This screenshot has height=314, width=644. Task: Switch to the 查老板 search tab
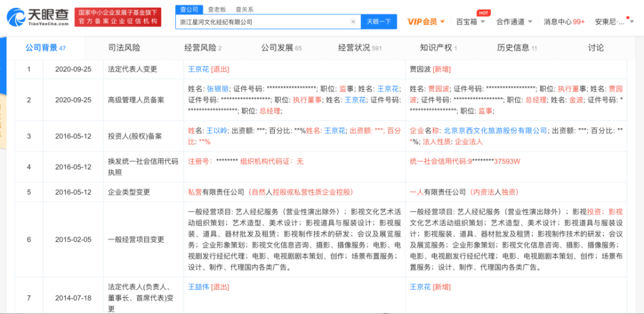pyautogui.click(x=217, y=9)
